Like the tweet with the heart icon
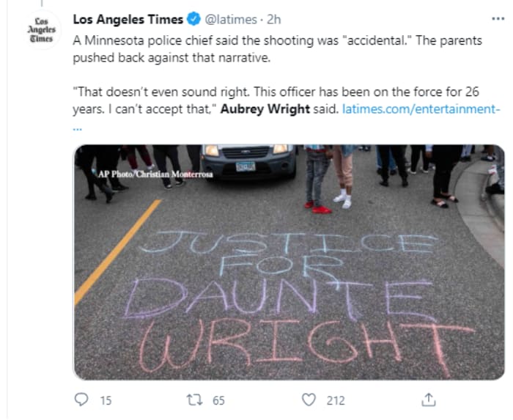 tap(309, 399)
